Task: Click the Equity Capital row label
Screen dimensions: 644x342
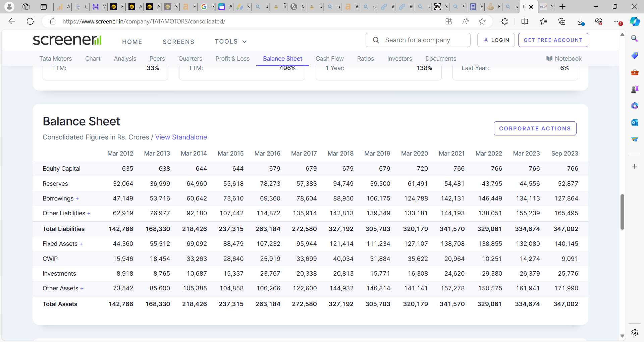Action: pyautogui.click(x=61, y=169)
